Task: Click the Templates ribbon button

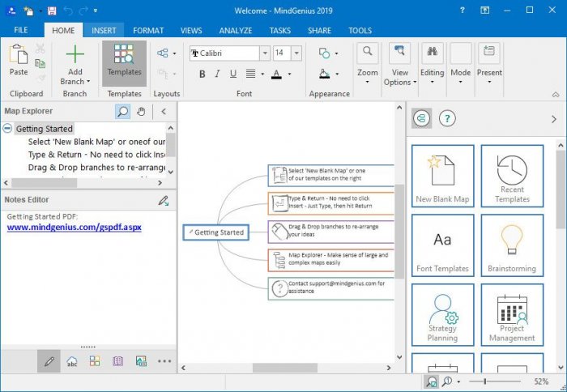Action: (124, 61)
